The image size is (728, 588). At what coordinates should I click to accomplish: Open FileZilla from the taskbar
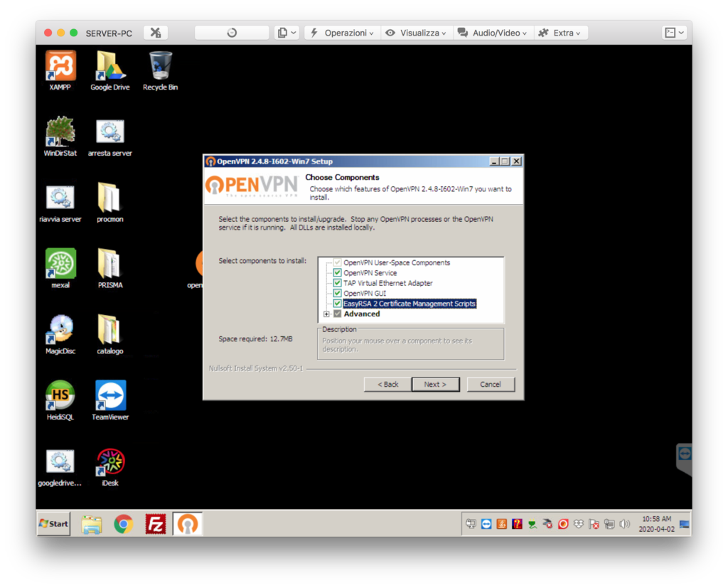click(x=156, y=525)
